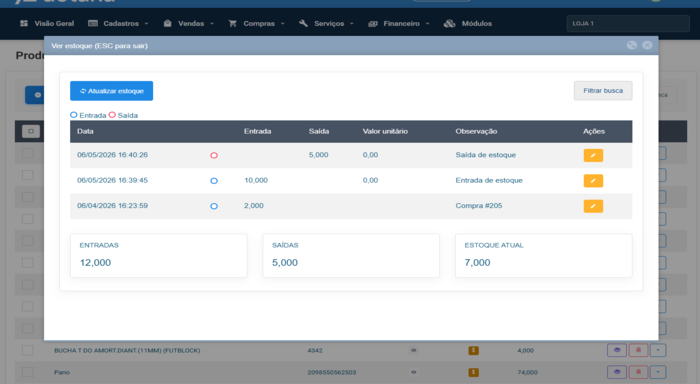The height and width of the screenshot is (384, 700).
Task: Click the barcode 2098550562503
Action: [x=332, y=372]
